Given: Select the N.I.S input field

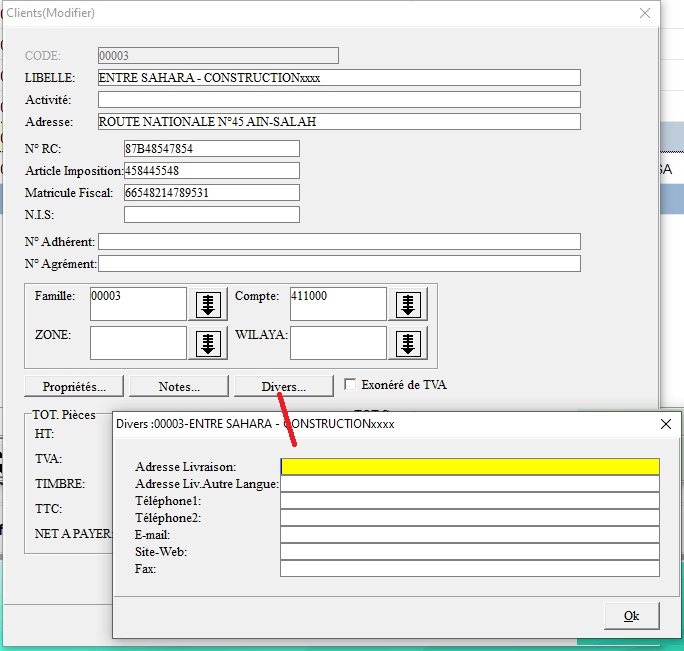Looking at the screenshot, I should [212, 214].
